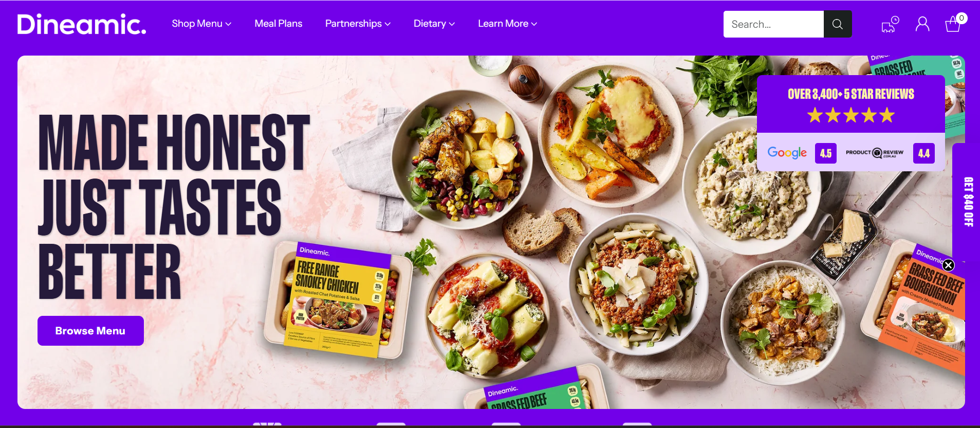Expand the Dietary dropdown
The image size is (980, 428).
[434, 24]
